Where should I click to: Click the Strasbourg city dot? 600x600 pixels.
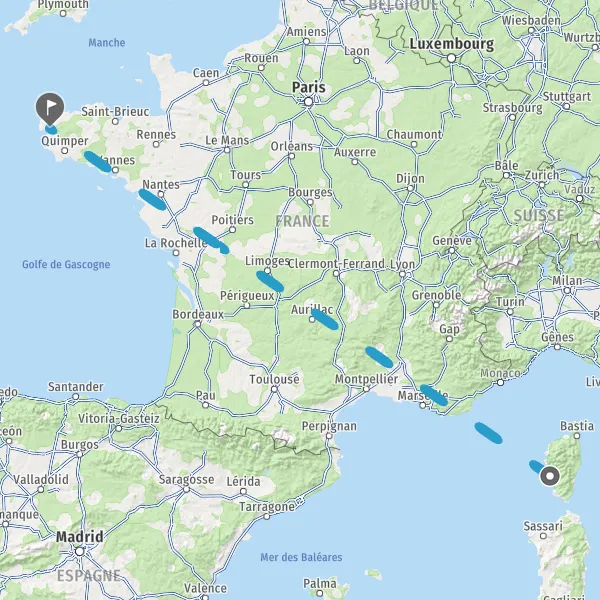[512, 117]
